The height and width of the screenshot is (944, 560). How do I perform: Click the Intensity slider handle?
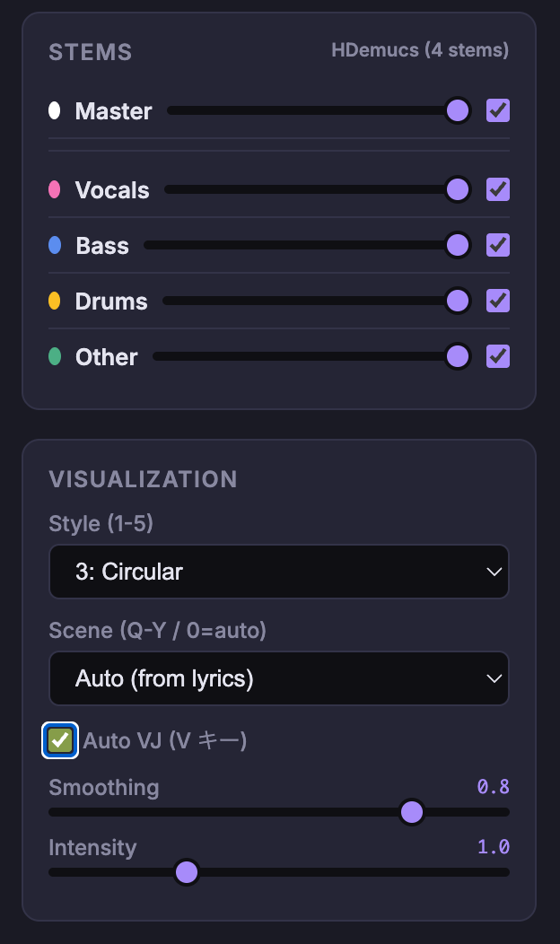coord(187,872)
